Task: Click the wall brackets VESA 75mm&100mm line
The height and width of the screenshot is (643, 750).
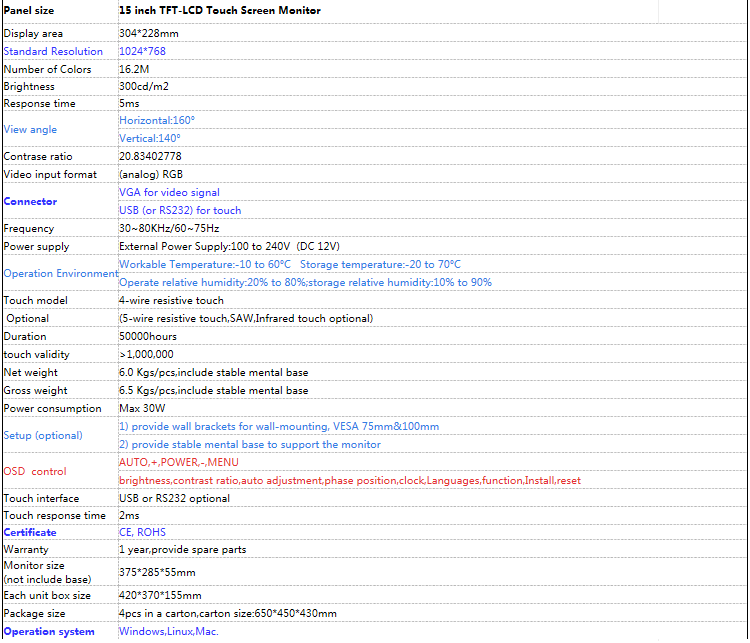Action: click(279, 427)
